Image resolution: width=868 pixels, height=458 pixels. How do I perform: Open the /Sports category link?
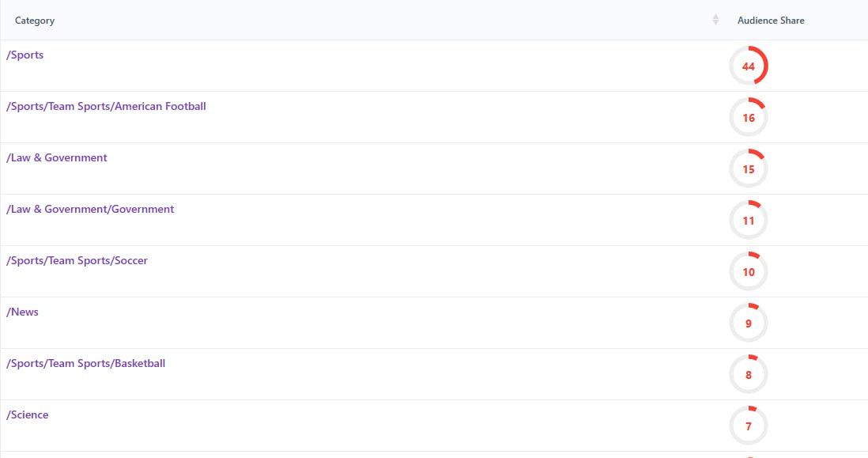[x=25, y=55]
